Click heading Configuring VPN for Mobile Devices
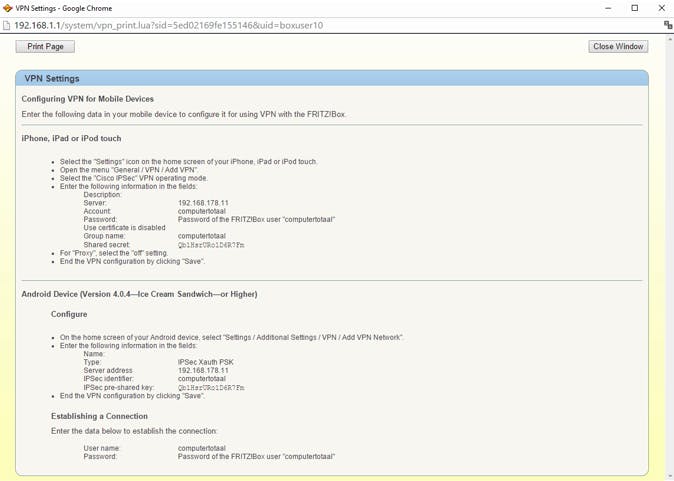Image resolution: width=674 pixels, height=481 pixels. click(88, 99)
